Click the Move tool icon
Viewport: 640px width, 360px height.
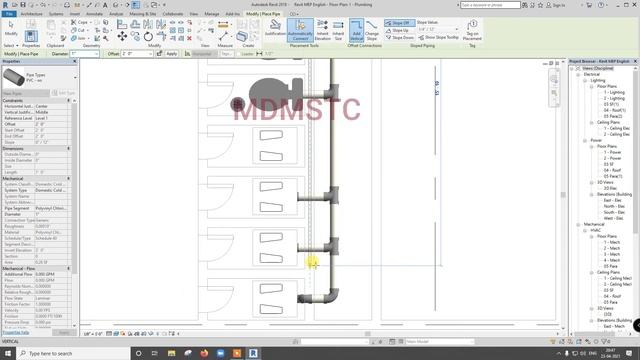(x=122, y=37)
